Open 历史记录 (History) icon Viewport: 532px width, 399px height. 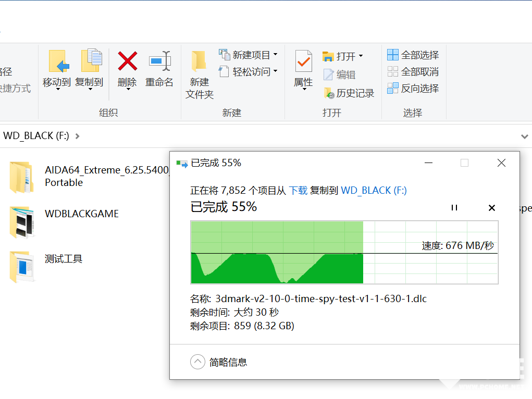tap(329, 93)
